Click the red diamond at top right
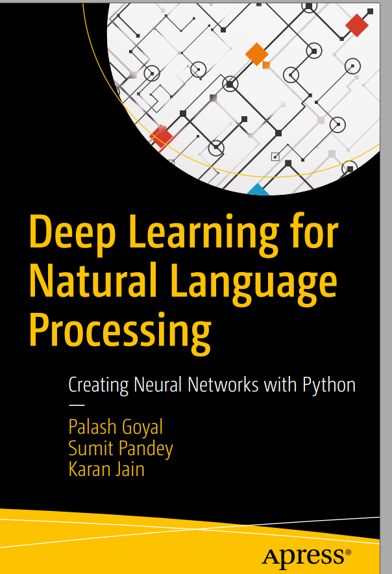The height and width of the screenshot is (574, 392). coord(356,25)
